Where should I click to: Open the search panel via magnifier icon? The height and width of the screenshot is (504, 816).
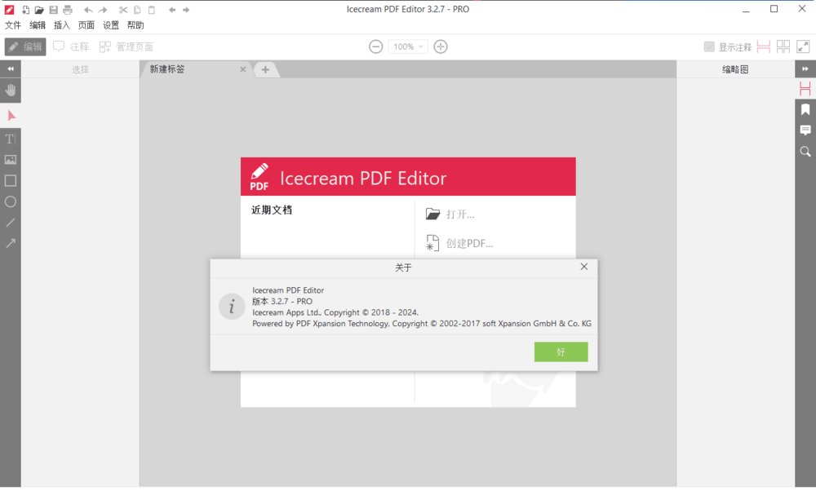tap(805, 151)
